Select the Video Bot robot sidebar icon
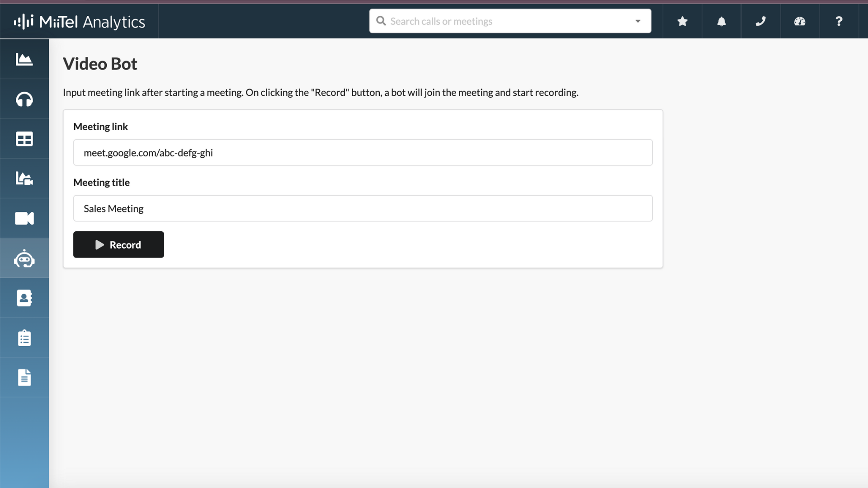Screen dimensions: 868x488 pos(24,258)
